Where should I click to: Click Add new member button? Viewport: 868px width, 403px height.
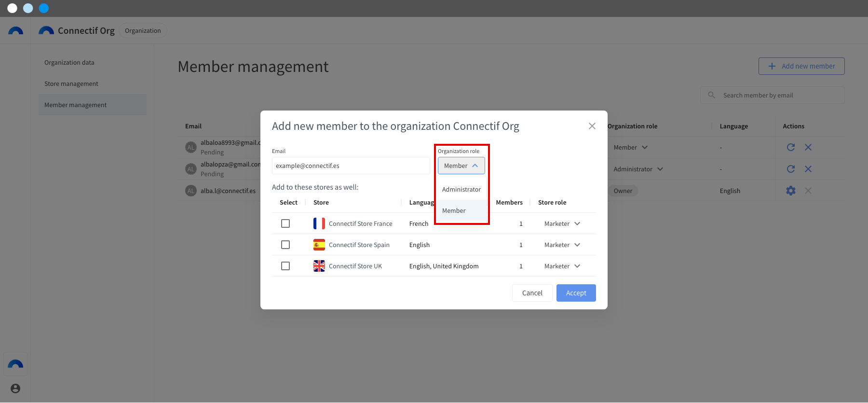[801, 66]
